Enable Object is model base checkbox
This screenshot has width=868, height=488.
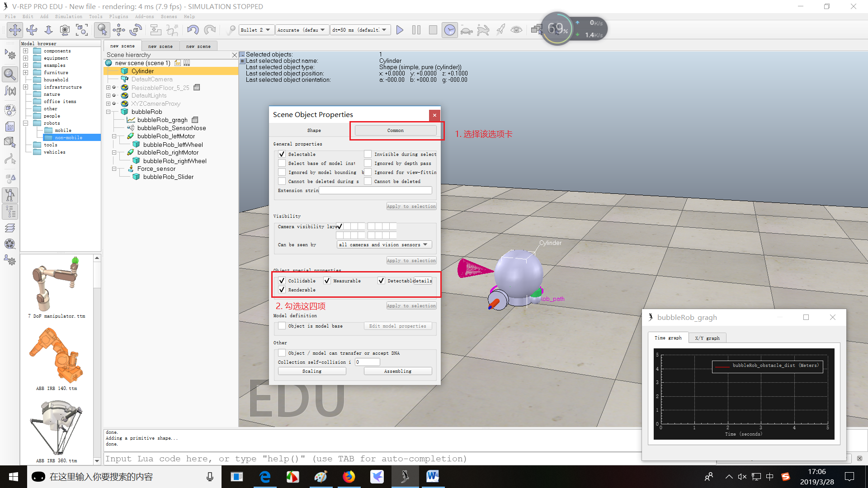tap(282, 326)
